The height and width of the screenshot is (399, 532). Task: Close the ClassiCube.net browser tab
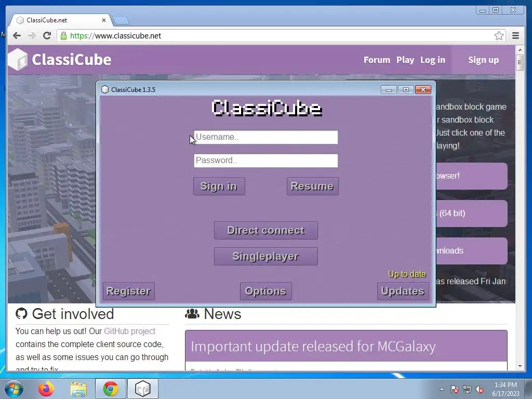tap(104, 20)
